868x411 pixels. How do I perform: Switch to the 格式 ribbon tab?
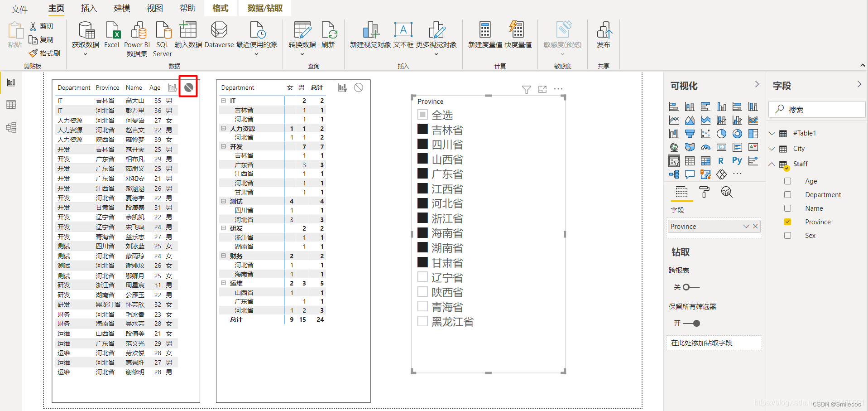[x=220, y=8]
